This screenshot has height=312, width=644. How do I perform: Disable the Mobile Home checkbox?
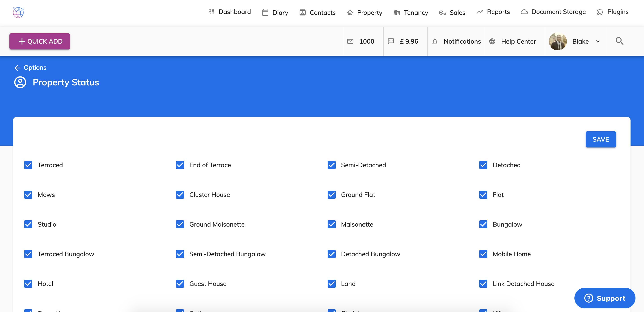click(x=483, y=254)
